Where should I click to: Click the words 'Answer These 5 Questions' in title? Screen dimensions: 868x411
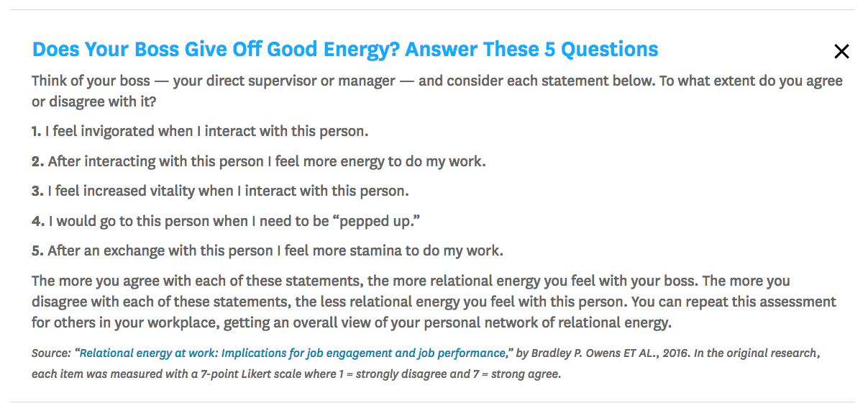click(x=531, y=50)
